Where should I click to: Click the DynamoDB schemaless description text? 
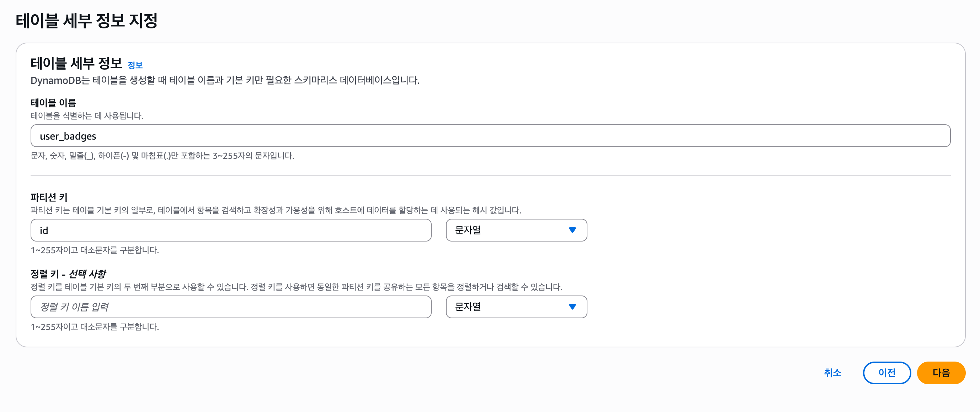pyautogui.click(x=224, y=81)
